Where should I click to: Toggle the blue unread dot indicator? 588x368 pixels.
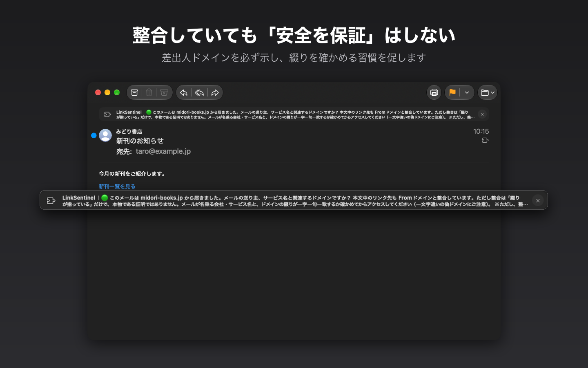point(94,135)
